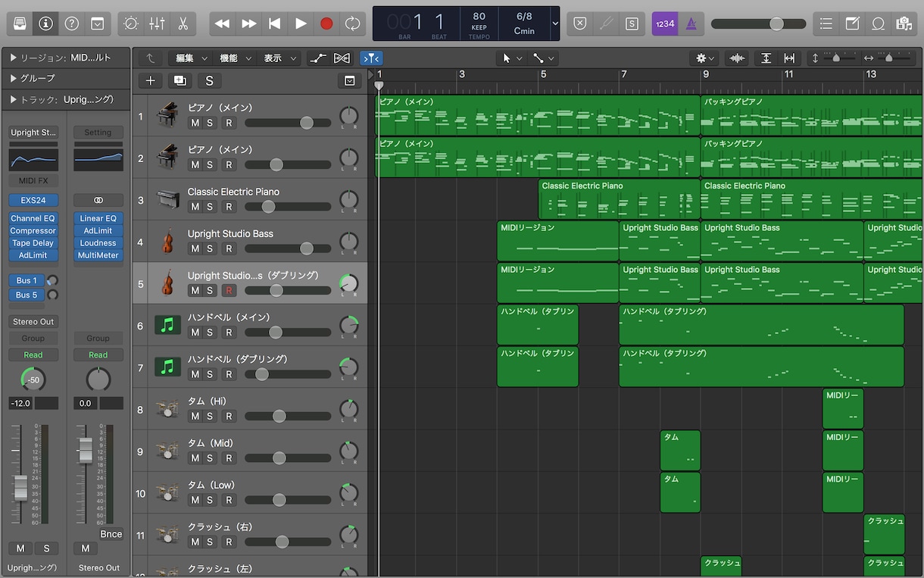This screenshot has height=578, width=924.
Task: Select the Classic Electric Piano track icon
Action: coord(167,199)
